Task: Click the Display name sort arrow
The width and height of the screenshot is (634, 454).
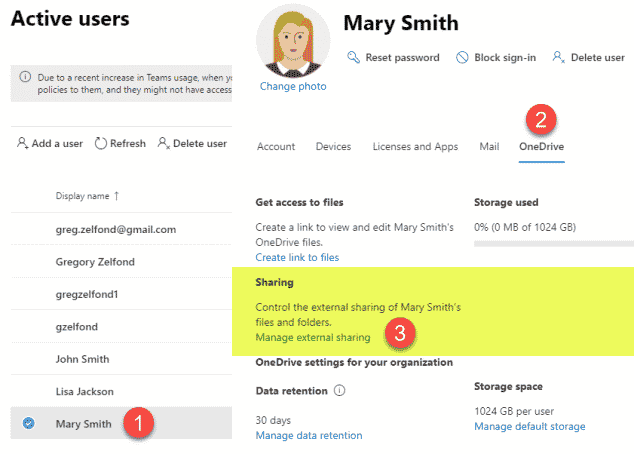Action: [x=116, y=196]
